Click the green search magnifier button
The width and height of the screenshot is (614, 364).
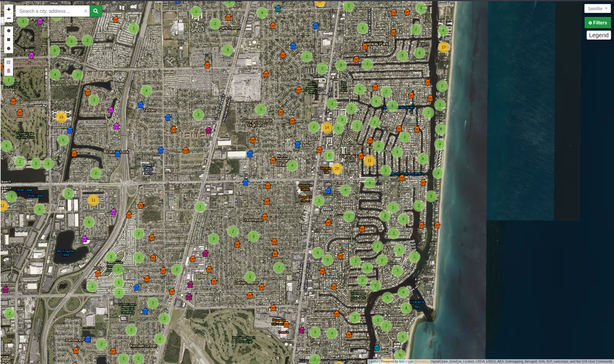(96, 11)
